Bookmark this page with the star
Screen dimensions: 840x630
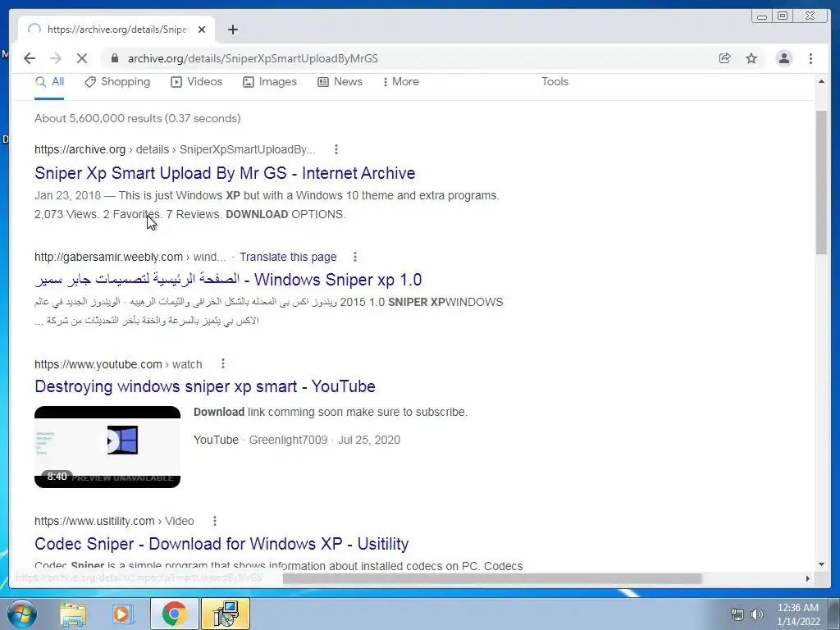click(x=751, y=58)
